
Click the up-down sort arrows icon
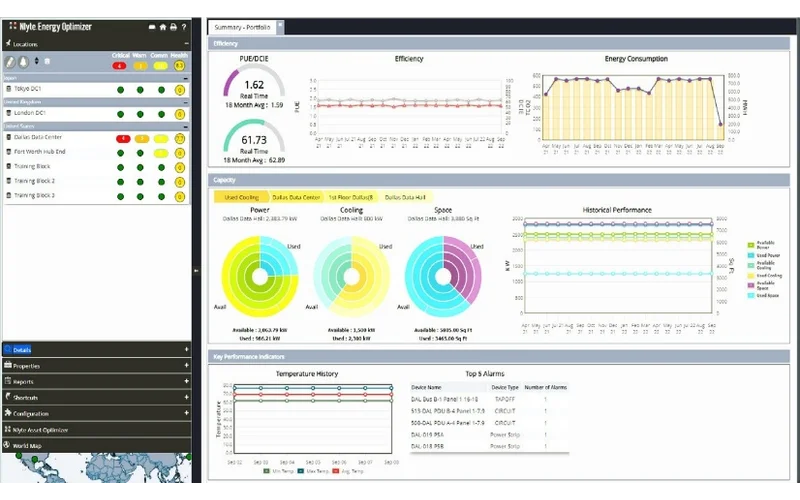[36, 61]
